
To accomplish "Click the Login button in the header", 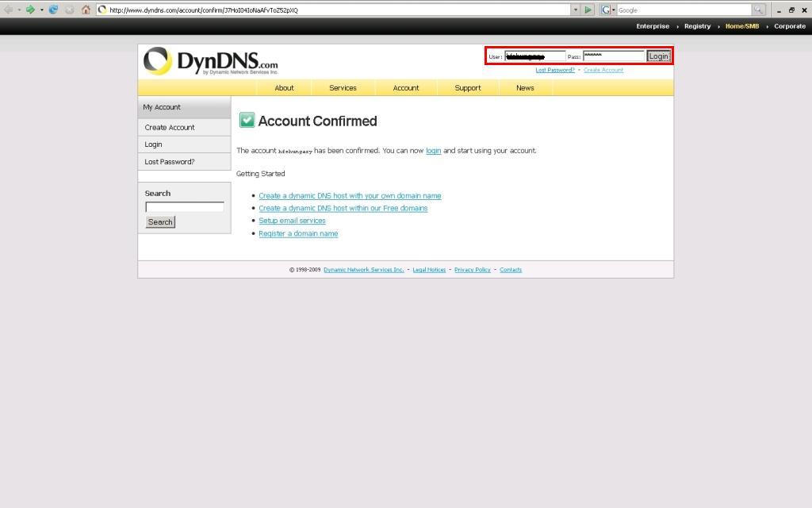I will [658, 56].
